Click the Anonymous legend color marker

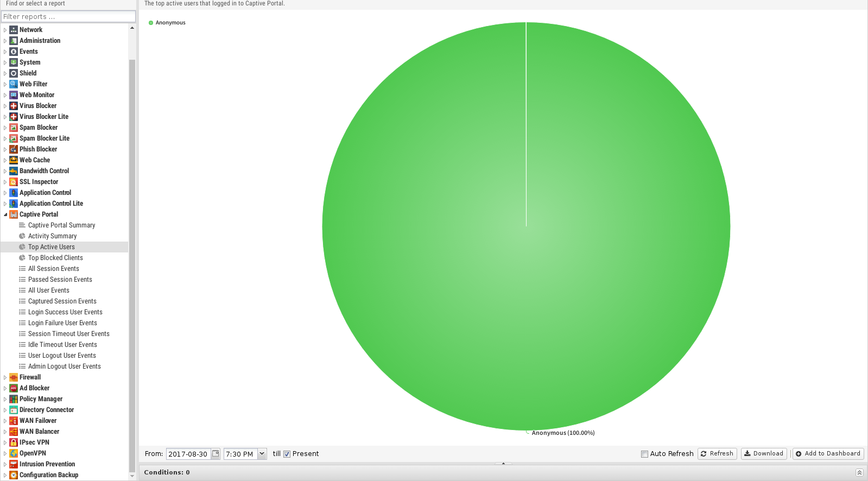pos(151,23)
